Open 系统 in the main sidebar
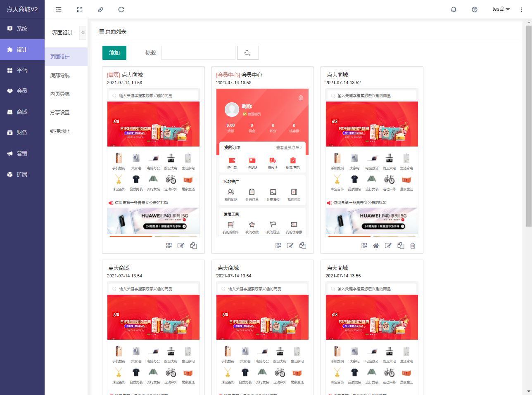The width and height of the screenshot is (532, 395). tap(22, 29)
